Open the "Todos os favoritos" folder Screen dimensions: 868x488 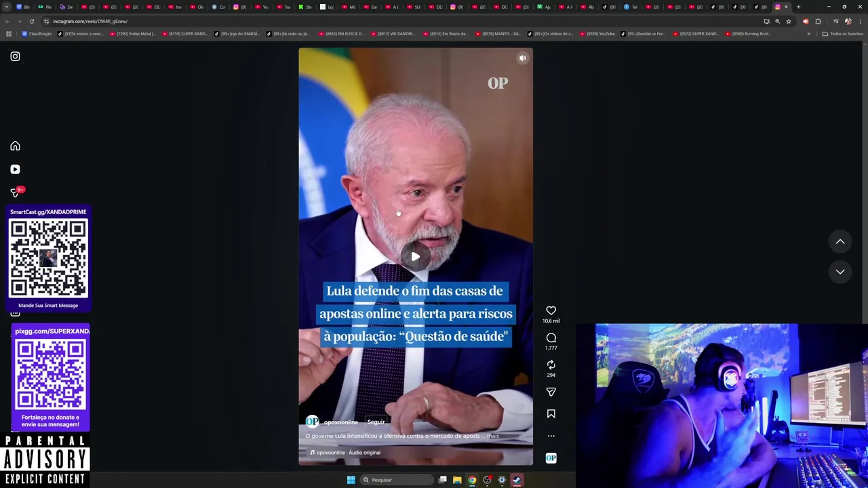843,34
